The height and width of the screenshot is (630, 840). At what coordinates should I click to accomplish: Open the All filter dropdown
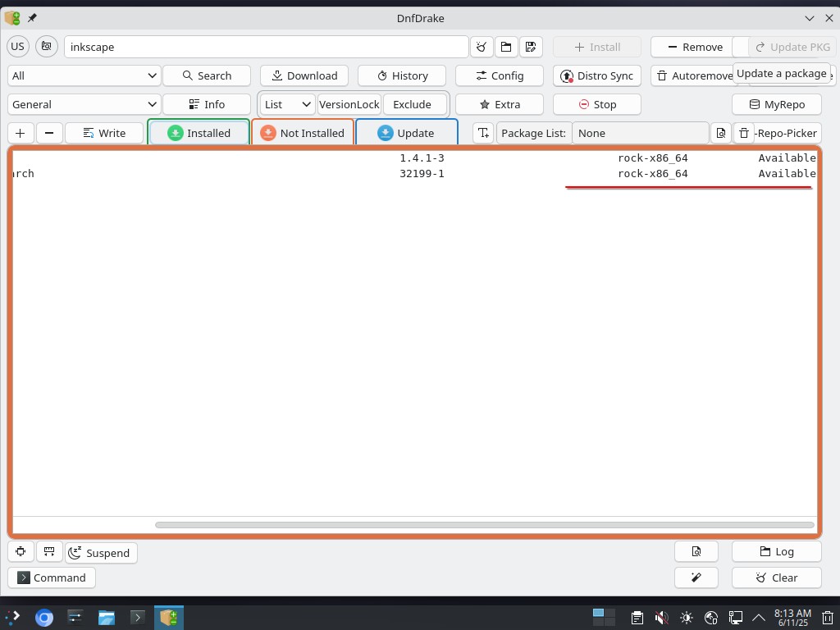pos(84,75)
